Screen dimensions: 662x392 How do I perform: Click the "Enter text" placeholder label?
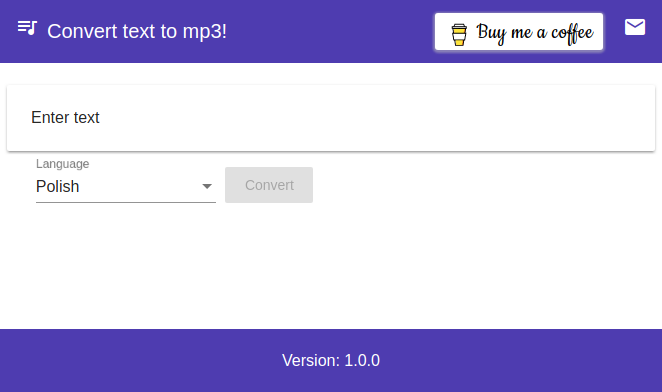pos(65,117)
